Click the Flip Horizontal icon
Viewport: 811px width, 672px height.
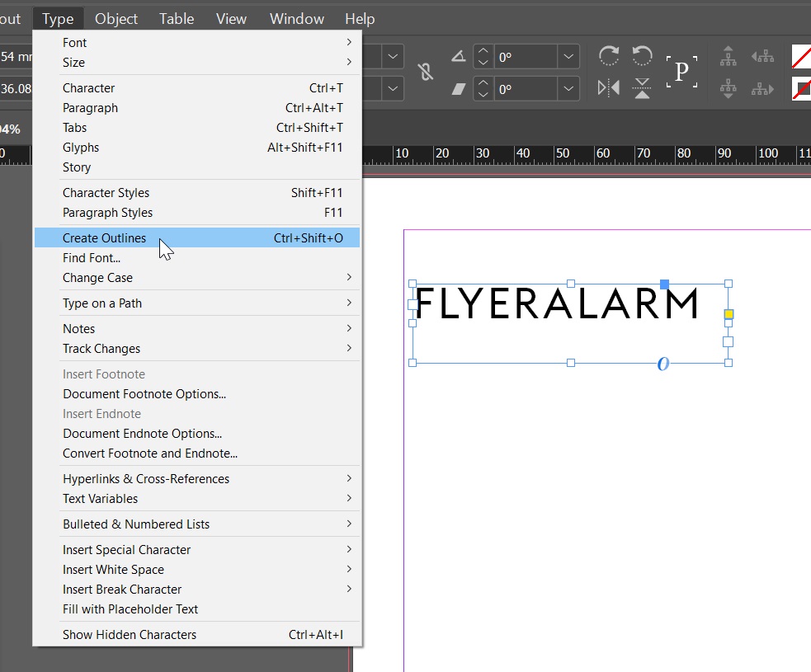pos(609,87)
